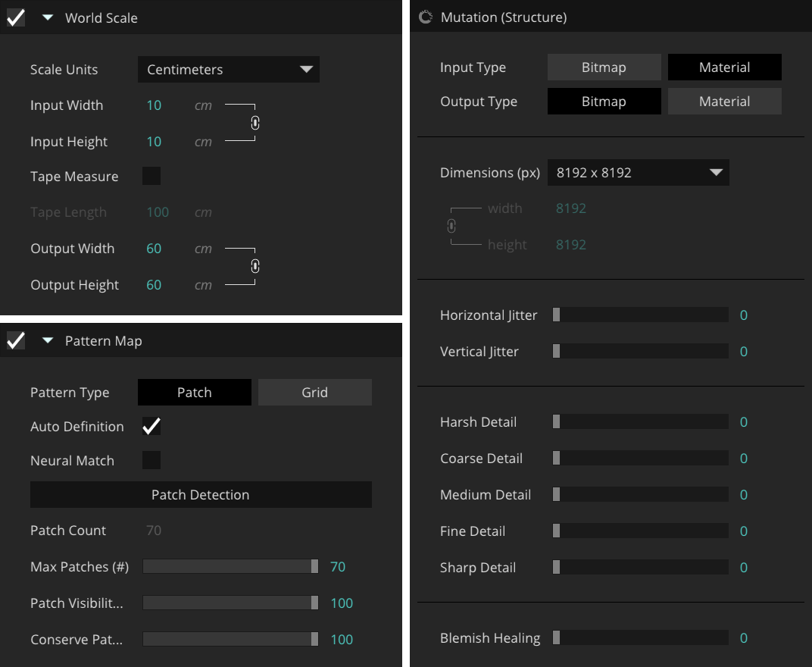Click the Patch Count value 70
Viewport: 812px width, 667px height.
(154, 530)
